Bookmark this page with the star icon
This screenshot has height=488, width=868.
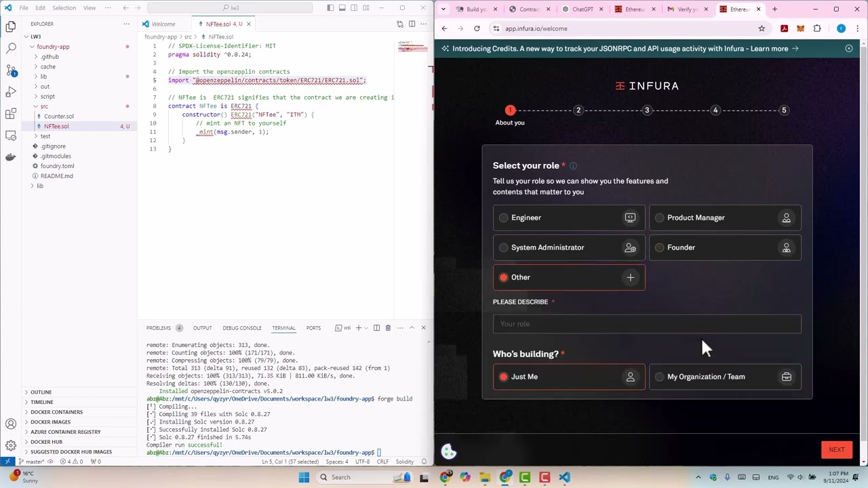[762, 28]
